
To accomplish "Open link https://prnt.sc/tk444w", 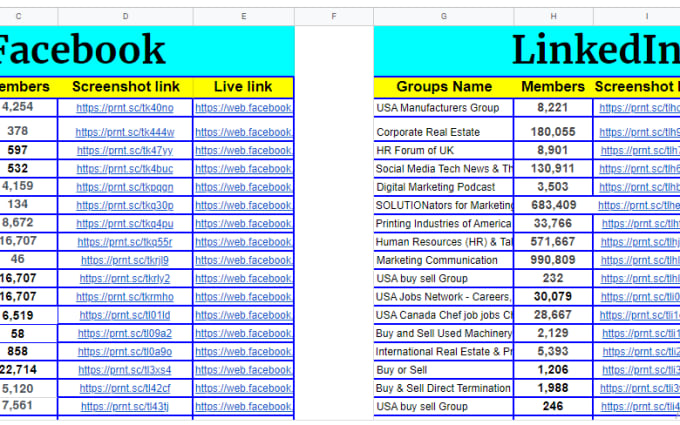I will click(x=125, y=132).
